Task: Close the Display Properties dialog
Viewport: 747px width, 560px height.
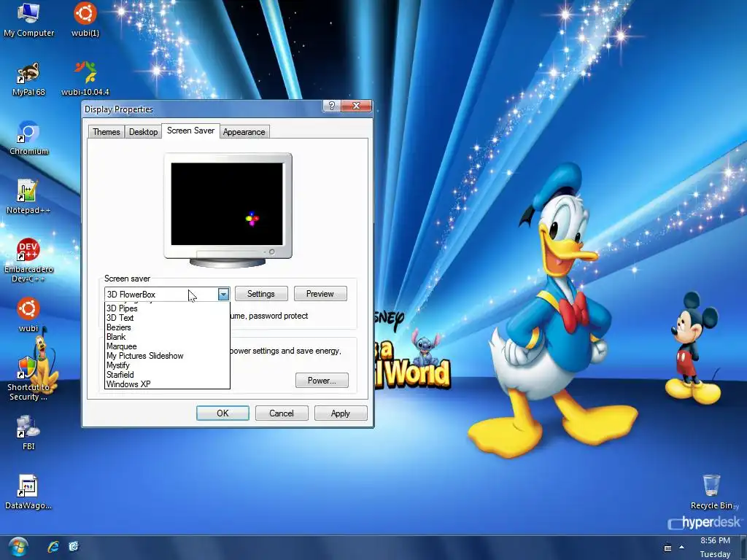Action: point(356,106)
